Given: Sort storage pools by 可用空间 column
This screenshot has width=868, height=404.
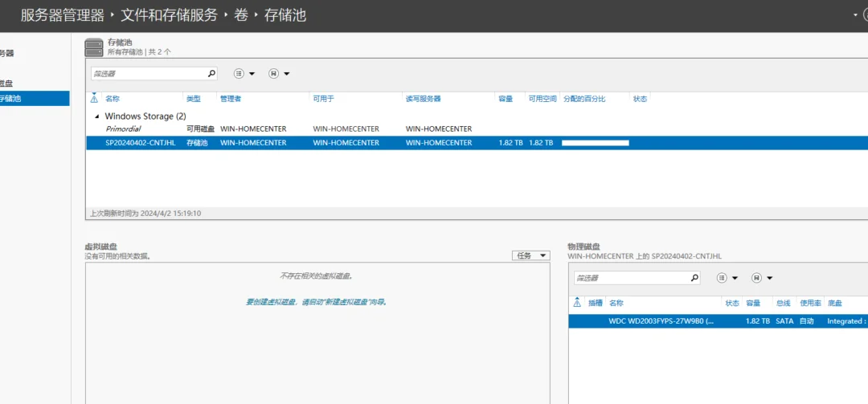Looking at the screenshot, I should coord(542,99).
